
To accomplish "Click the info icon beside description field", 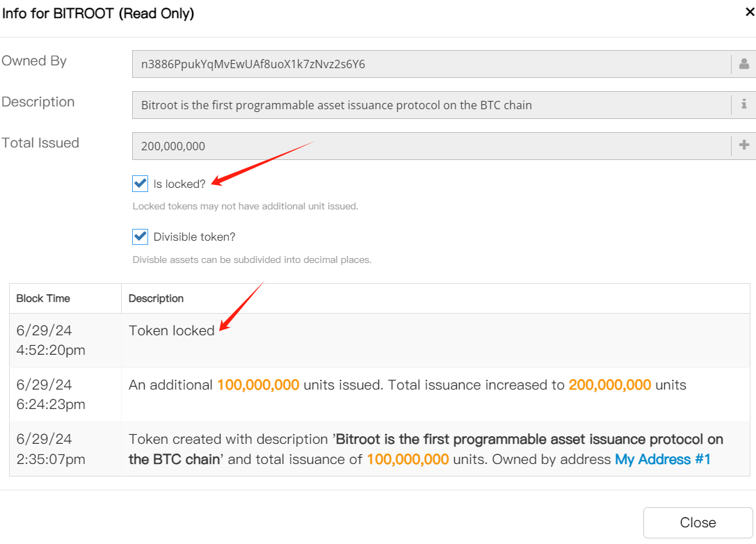I will (743, 105).
